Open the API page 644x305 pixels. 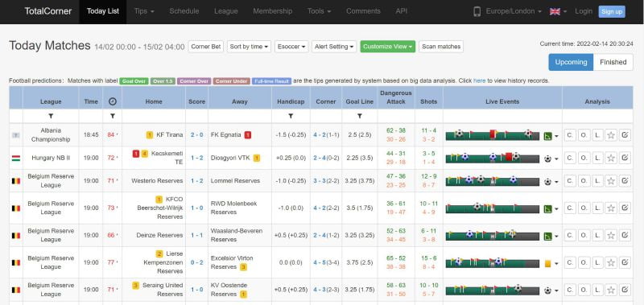click(x=401, y=11)
